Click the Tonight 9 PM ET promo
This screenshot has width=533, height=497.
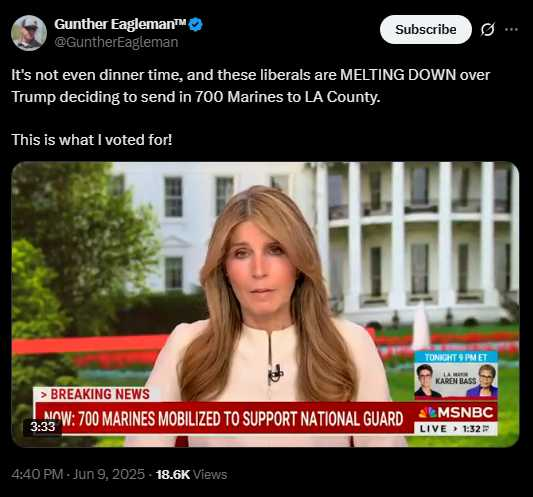[456, 357]
